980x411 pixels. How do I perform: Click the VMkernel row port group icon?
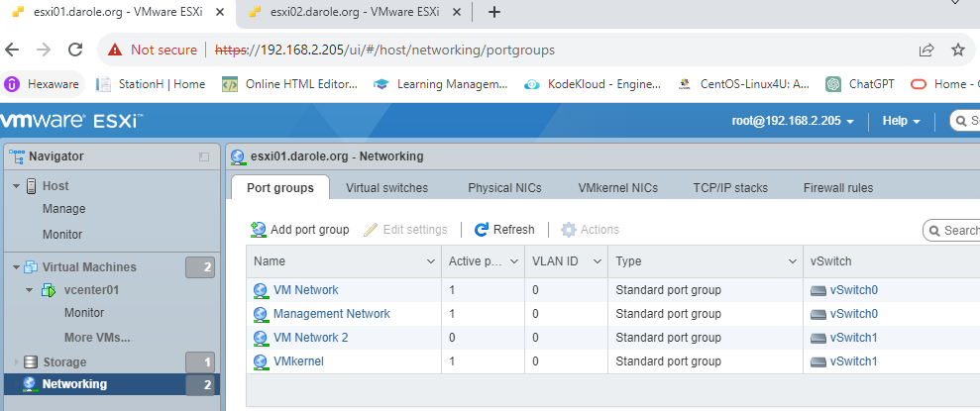[x=261, y=361]
